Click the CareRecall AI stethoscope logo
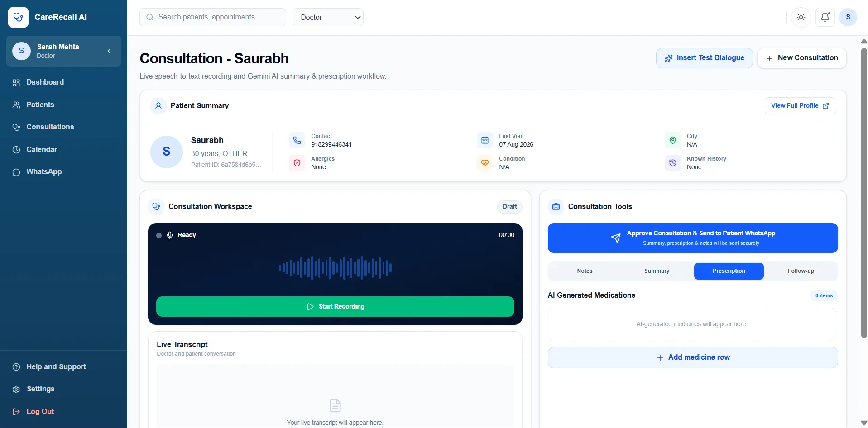The image size is (868, 428). (18, 17)
